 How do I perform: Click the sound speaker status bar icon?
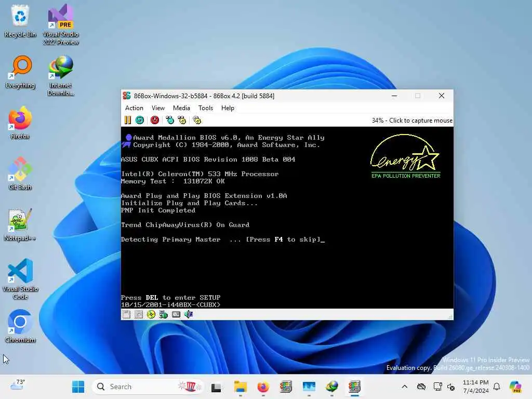189,314
